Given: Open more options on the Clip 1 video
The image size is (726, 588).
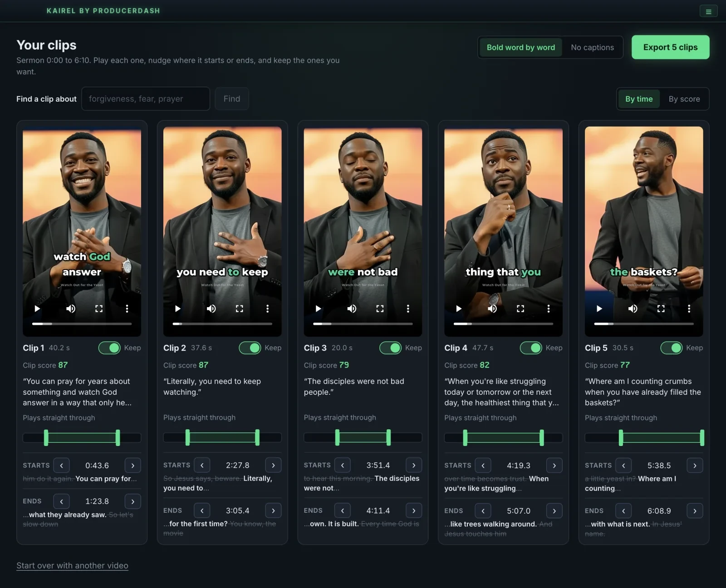Looking at the screenshot, I should pos(127,309).
